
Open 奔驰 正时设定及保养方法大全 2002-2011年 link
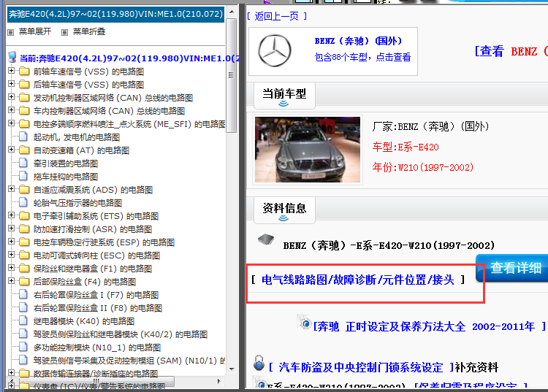[x=430, y=326]
